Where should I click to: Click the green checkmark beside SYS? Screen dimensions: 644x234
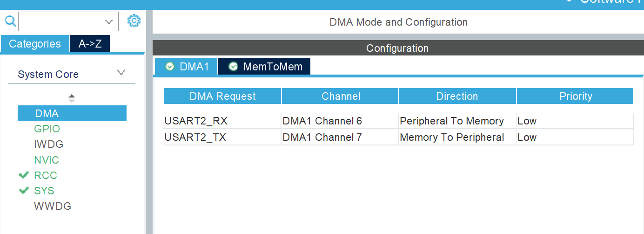[x=24, y=191]
